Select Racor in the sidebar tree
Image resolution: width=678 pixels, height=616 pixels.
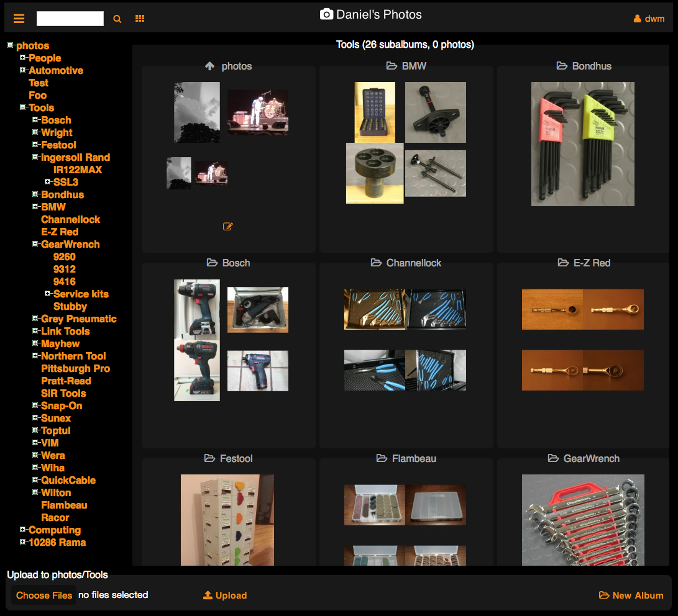click(55, 517)
